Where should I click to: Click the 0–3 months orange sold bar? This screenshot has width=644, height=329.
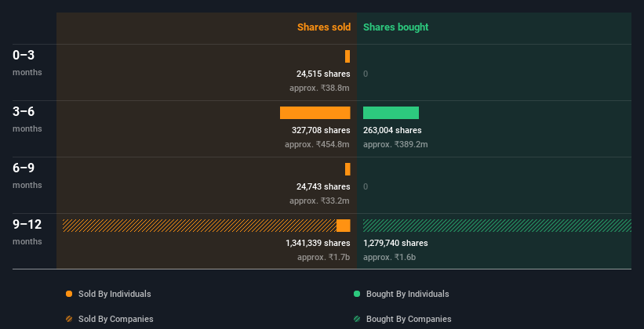point(347,56)
